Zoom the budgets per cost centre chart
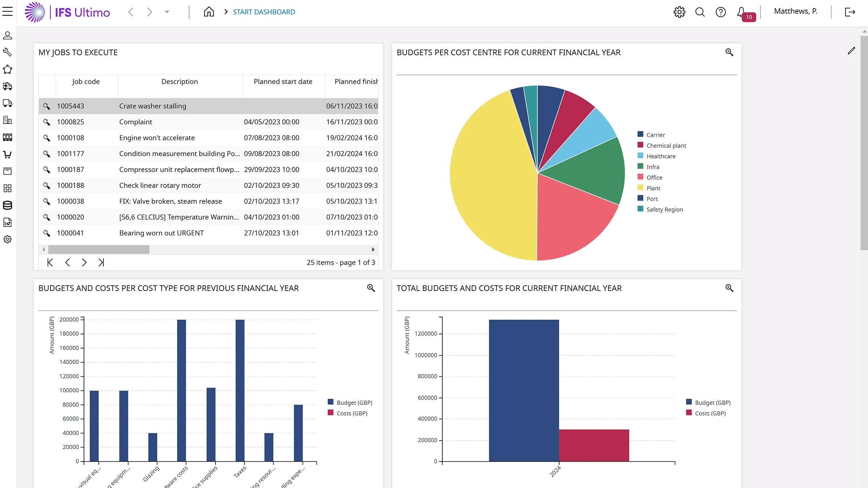This screenshot has height=488, width=868. (729, 52)
